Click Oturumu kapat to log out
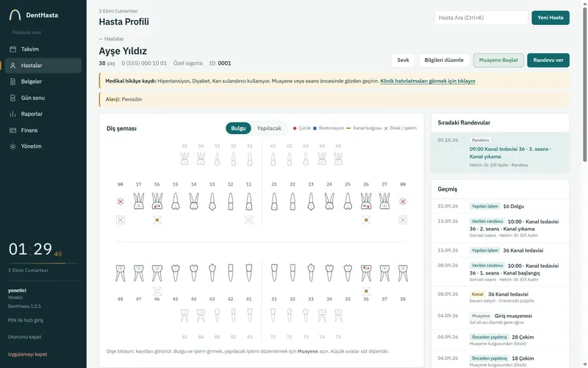This screenshot has height=368, width=588. 25,337
